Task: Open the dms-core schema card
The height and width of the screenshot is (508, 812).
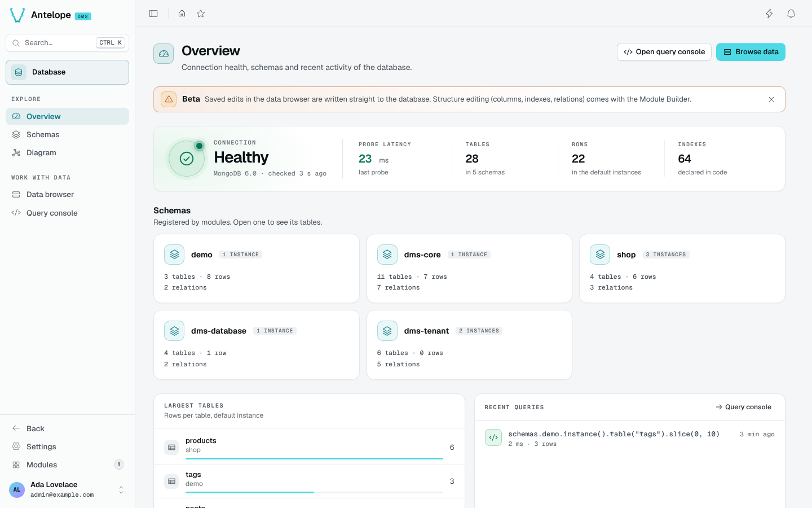Action: pos(469,269)
